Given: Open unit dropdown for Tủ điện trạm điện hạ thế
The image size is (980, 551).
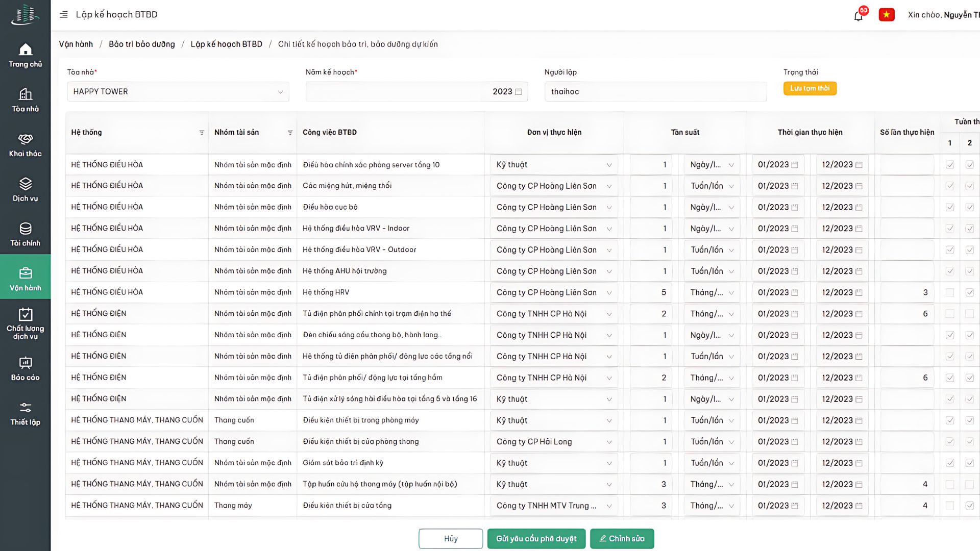Looking at the screenshot, I should (x=554, y=314).
